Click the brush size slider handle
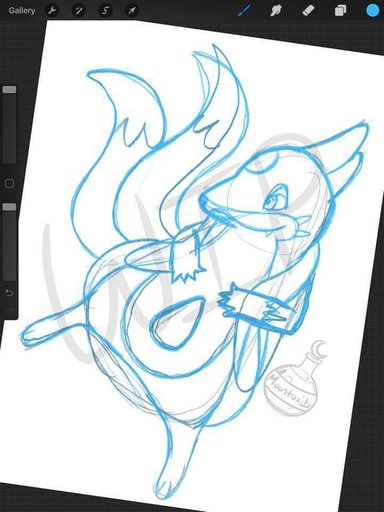Viewport: 384px width, 512px height. pos(9,90)
